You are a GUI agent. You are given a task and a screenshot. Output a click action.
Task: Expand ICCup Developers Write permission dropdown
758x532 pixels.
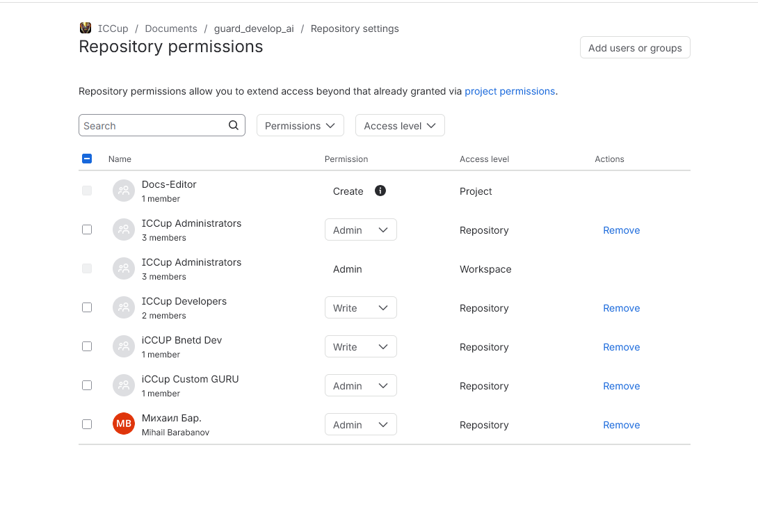(x=361, y=307)
